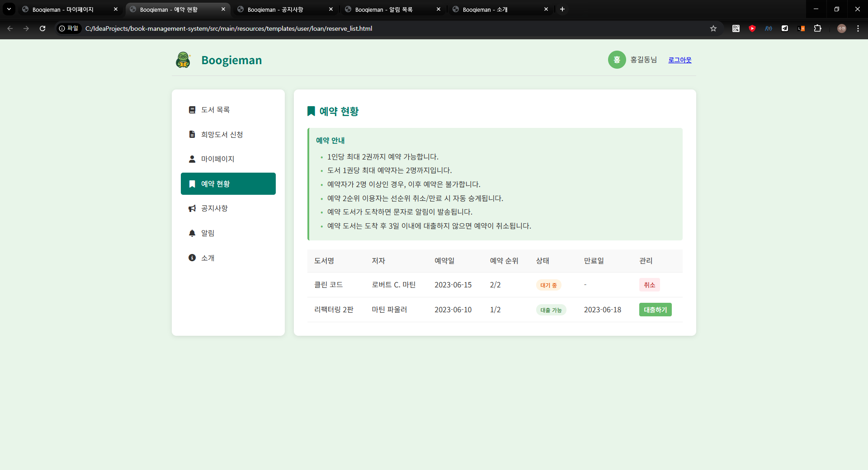Close the Boogieman 알림 목록 tab
Screen dimensions: 868x470
tap(438, 9)
